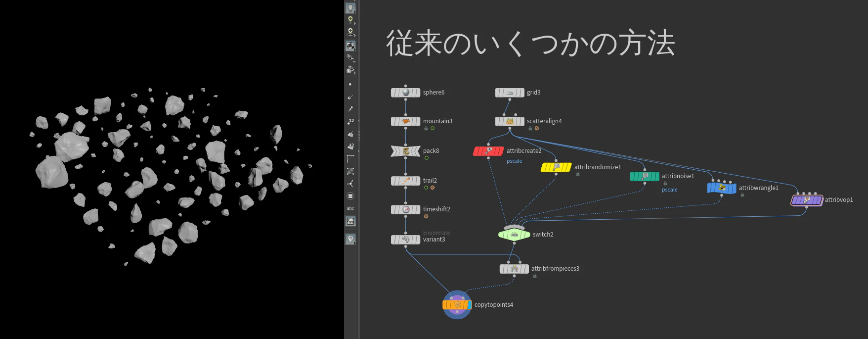Screen dimensions: 868x339
Task: Select the sphere6 node icon
Action: point(406,93)
